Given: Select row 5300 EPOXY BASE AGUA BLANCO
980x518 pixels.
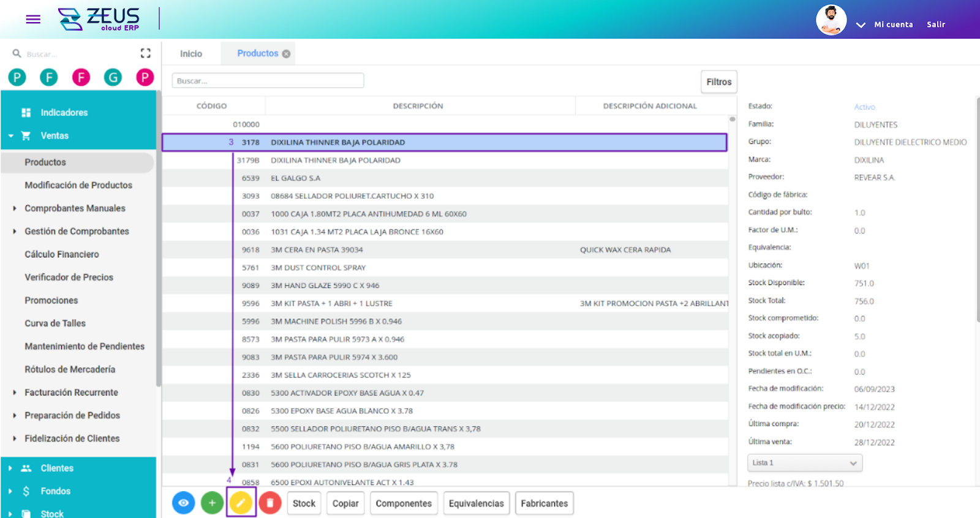Looking at the screenshot, I should (x=445, y=411).
